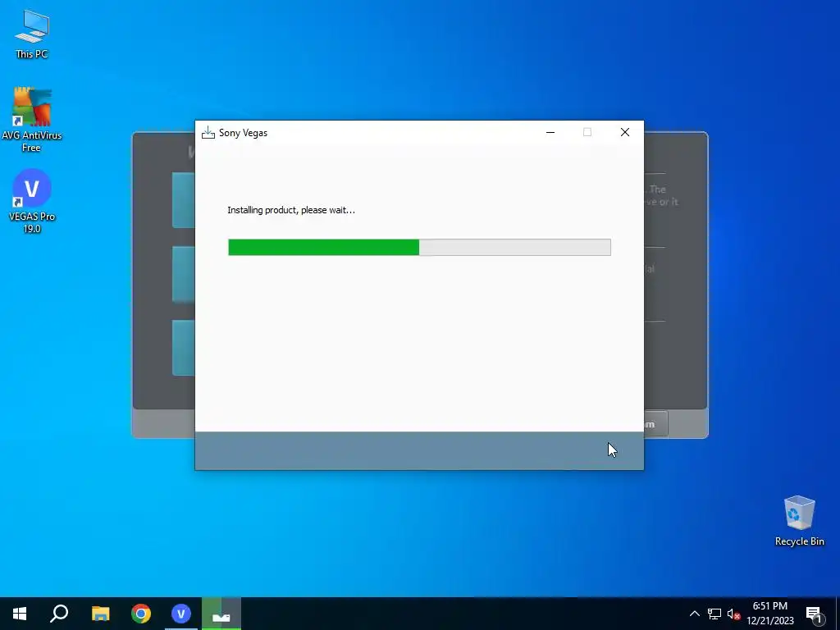Switch to VEGAS Pro taskbar icon
Screen dimensions: 840x630
pos(181,614)
